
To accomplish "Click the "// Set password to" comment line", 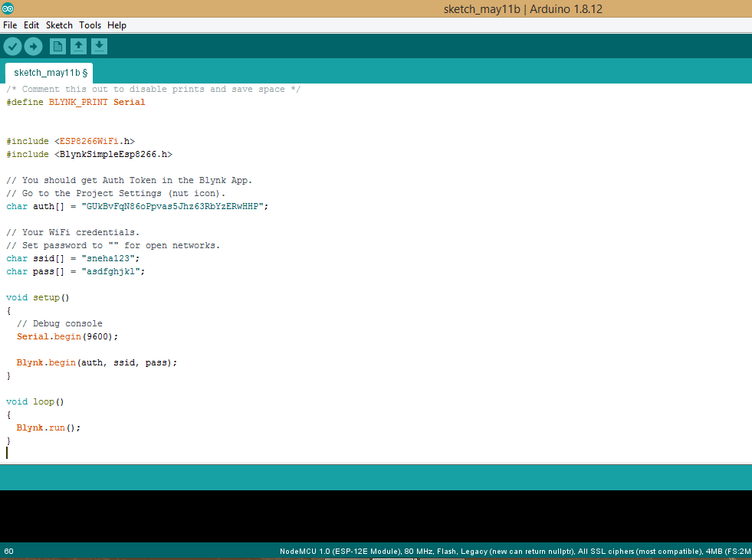I will click(x=113, y=245).
